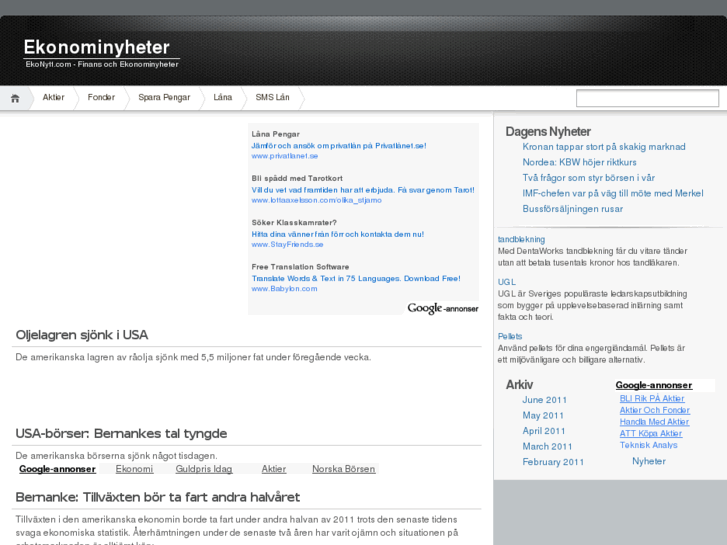Open ATT Köpa Aktier ad
This screenshot has height=545, width=727.
[650, 433]
